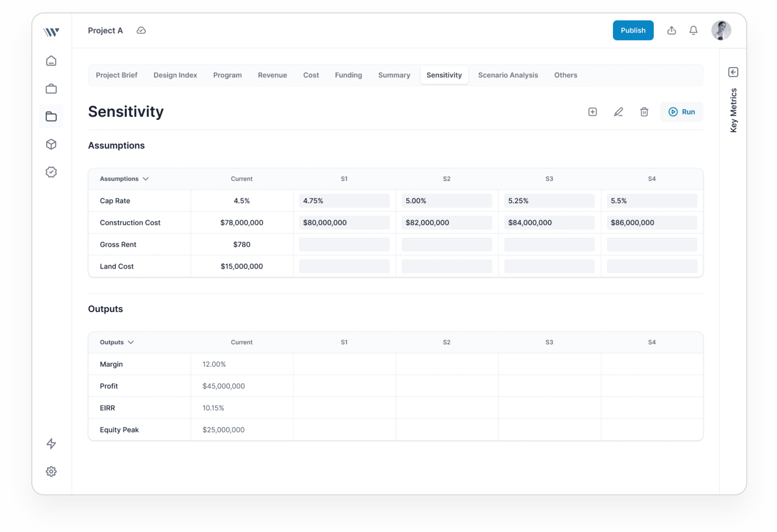Open the briefcase icon in sidebar
Viewport: 777px width, 532px height.
(x=51, y=89)
